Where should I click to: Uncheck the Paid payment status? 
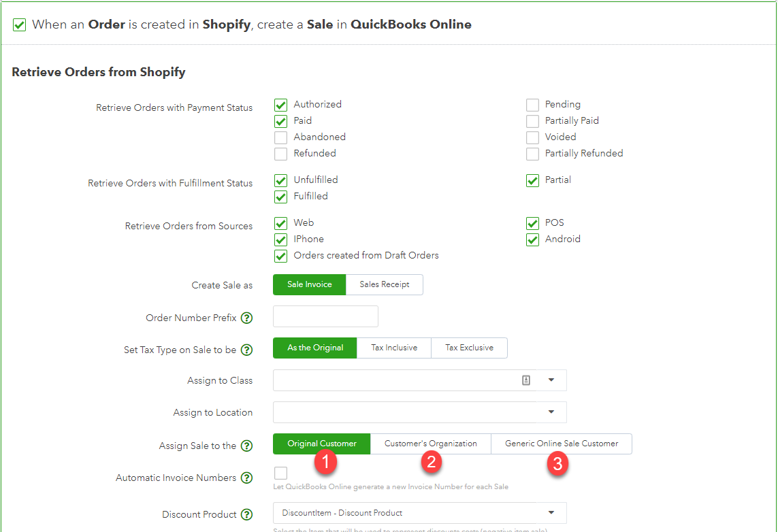(281, 122)
